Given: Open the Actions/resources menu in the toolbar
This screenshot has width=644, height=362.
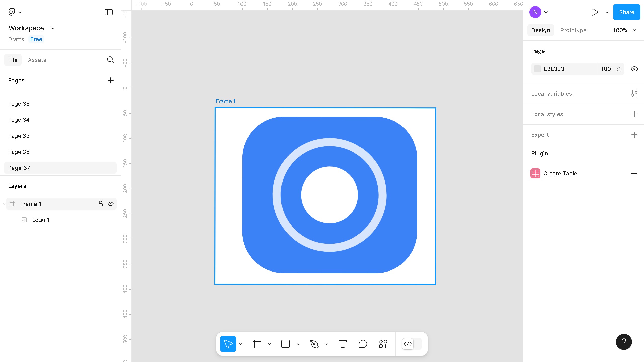Looking at the screenshot, I should tap(382, 344).
